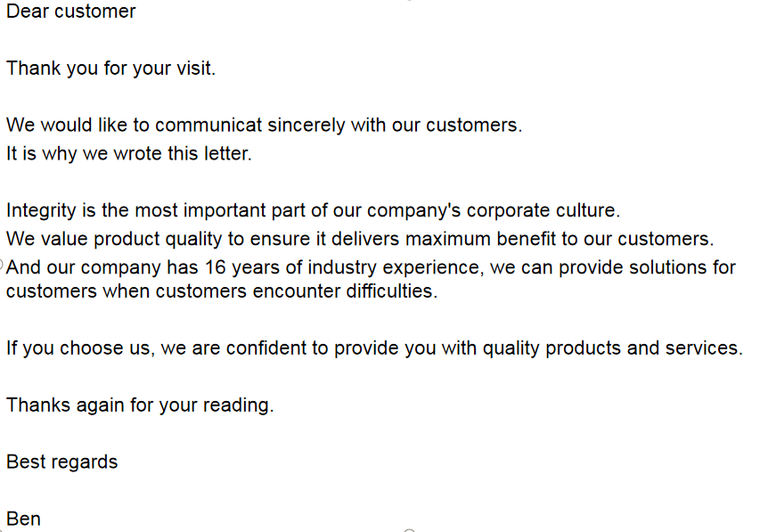
Task: Click the 'Thank you for your visit.' sentence
Action: [110, 69]
